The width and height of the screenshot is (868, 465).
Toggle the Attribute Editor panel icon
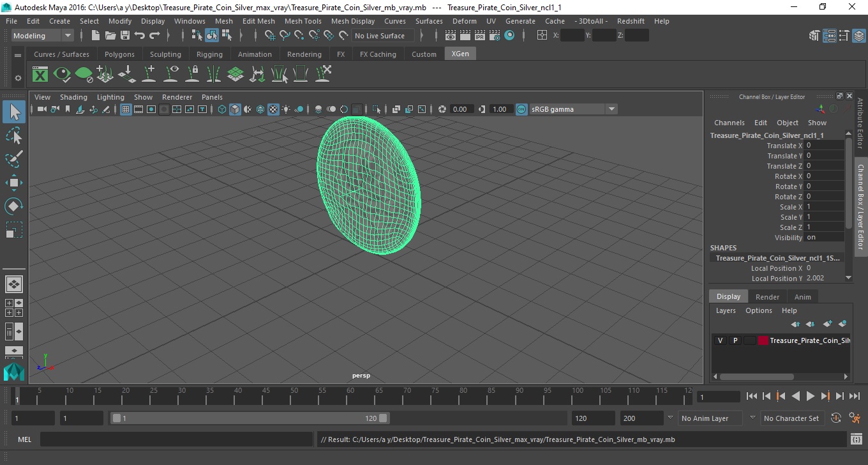pyautogui.click(x=829, y=36)
